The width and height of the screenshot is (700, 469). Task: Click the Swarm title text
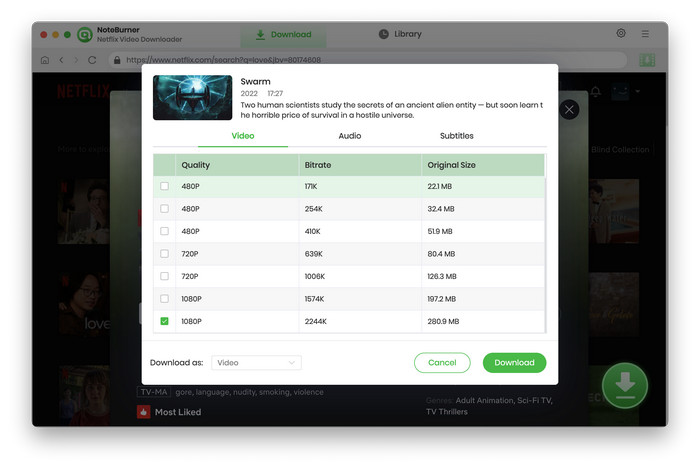tap(255, 82)
